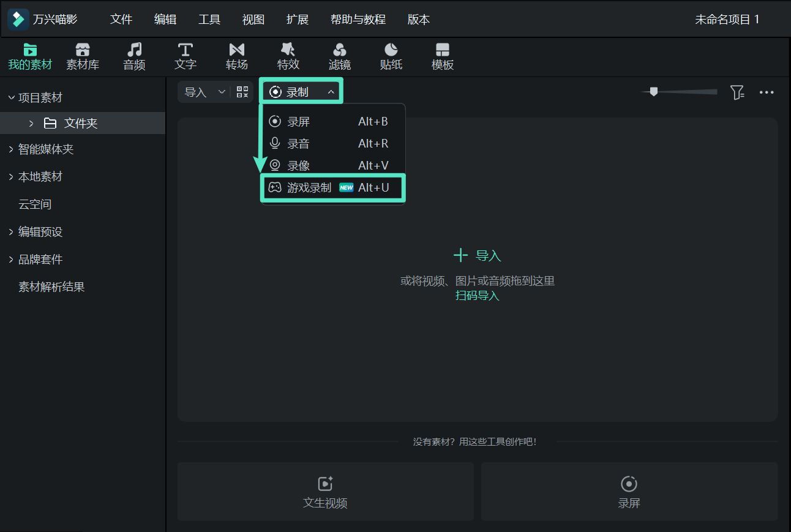Open the 版本 menu
This screenshot has height=532, width=791.
[x=419, y=20]
